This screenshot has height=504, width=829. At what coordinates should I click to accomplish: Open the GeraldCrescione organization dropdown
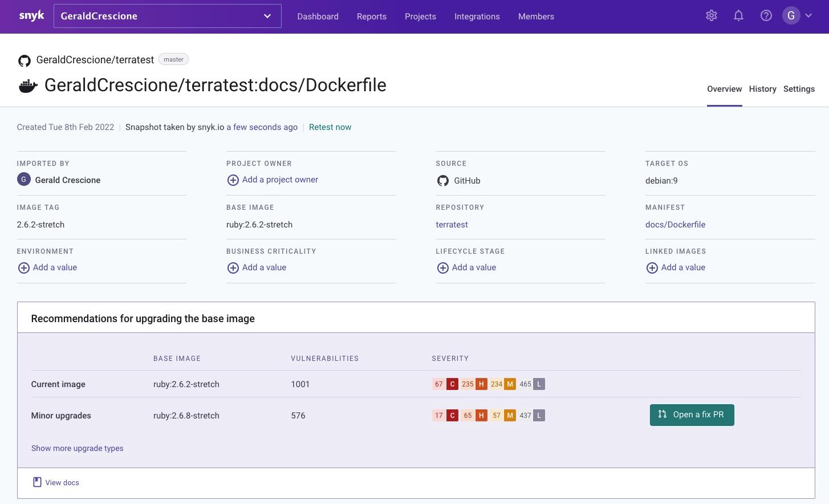(168, 16)
